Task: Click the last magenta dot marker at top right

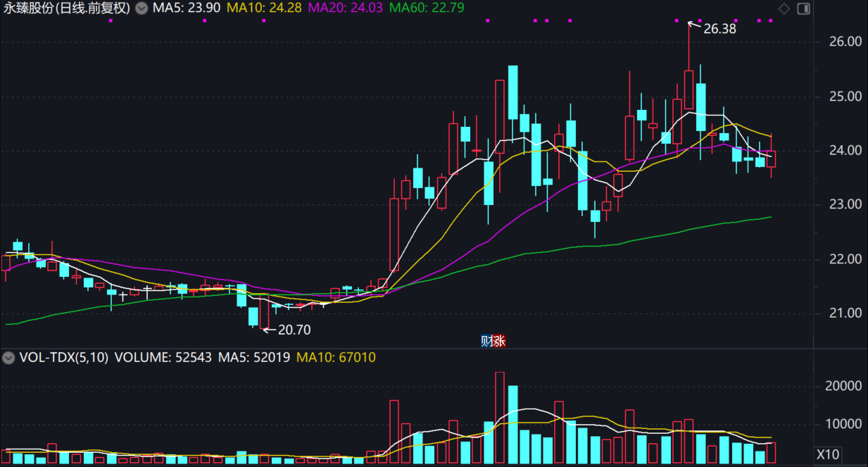Action: coord(771,20)
